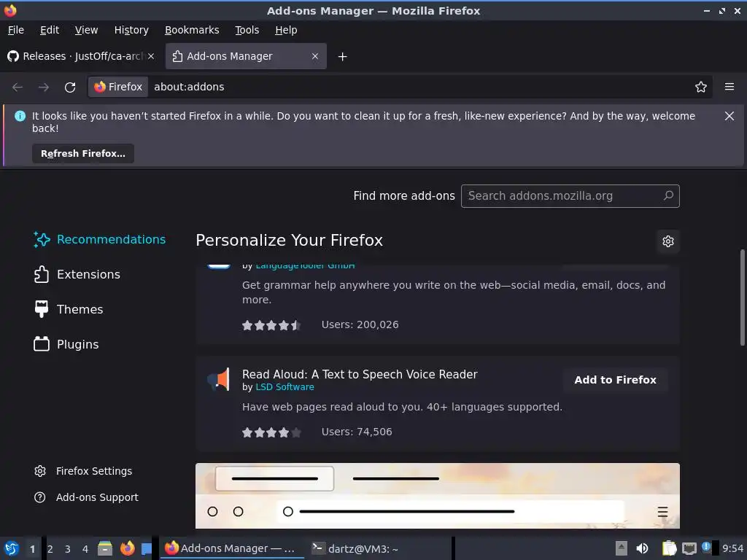
Task: Click the Themes brush icon
Action: coord(42,309)
